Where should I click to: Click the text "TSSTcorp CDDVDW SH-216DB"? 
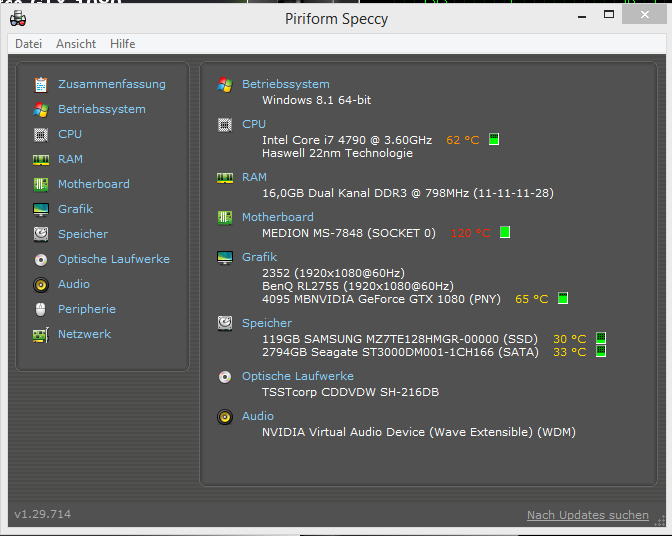click(351, 392)
